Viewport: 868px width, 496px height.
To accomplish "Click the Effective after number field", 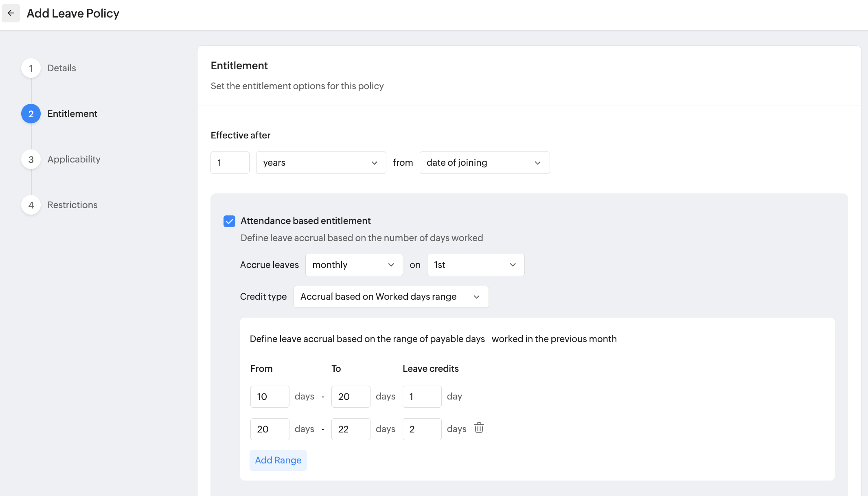I will pos(230,163).
